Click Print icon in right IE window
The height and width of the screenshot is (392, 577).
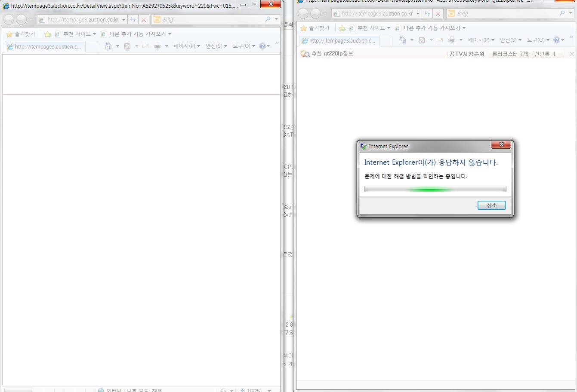point(452,40)
